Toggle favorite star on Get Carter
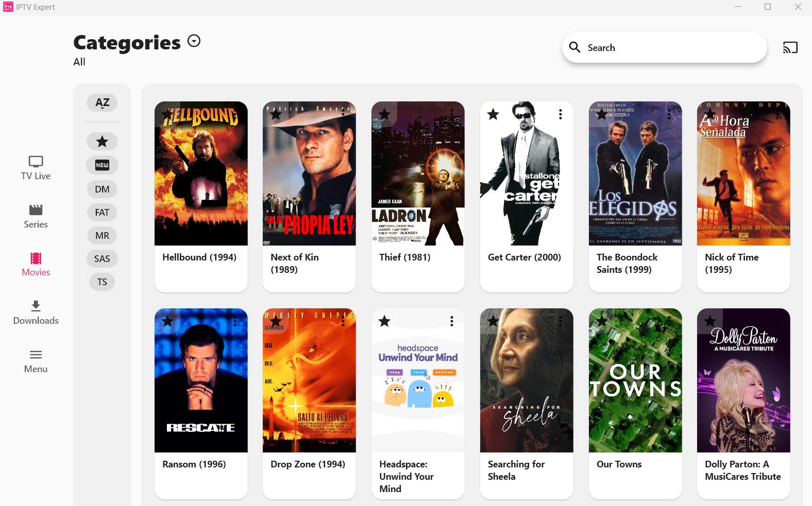 coord(493,114)
